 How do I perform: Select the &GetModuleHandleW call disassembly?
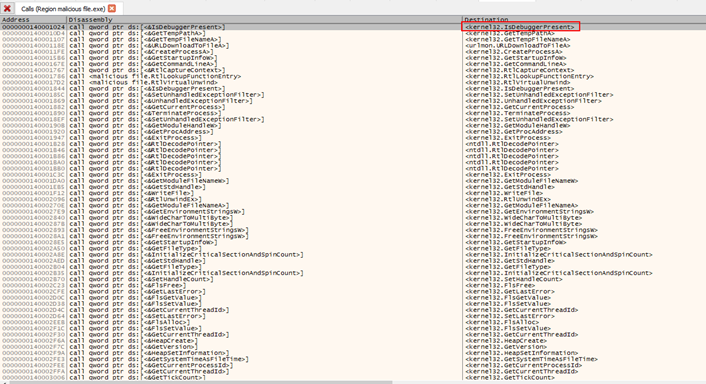coord(145,126)
